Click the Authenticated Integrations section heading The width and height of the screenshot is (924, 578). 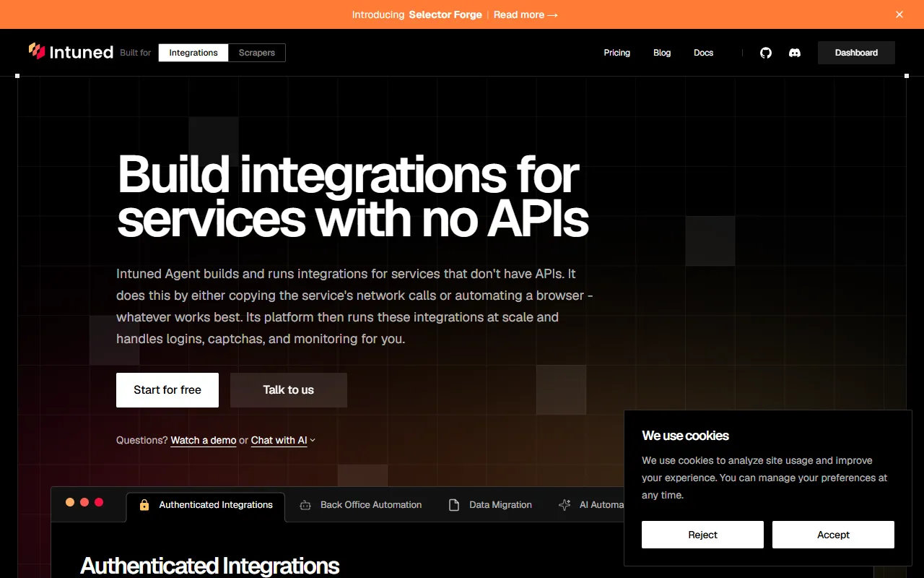pyautogui.click(x=210, y=566)
